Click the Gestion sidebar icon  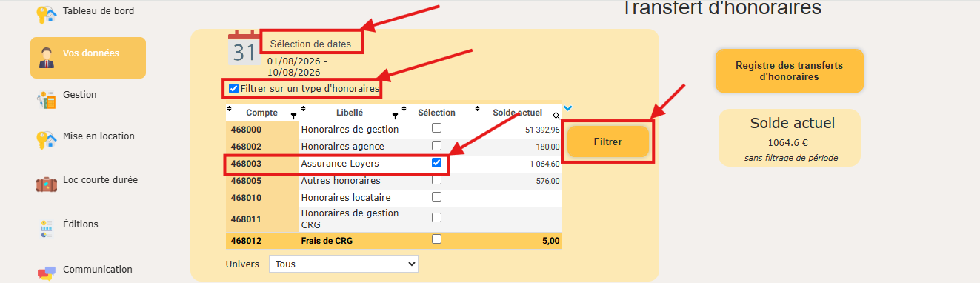[x=47, y=99]
